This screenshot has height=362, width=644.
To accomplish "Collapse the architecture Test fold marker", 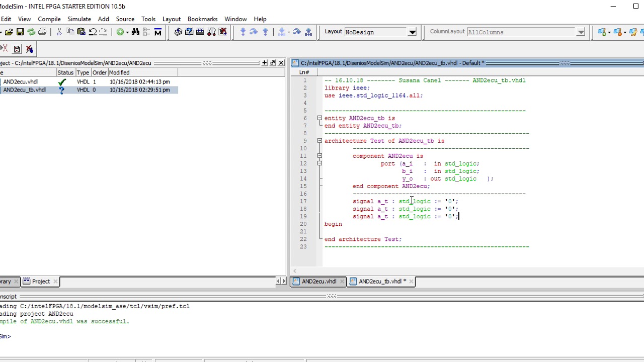I will (319, 141).
